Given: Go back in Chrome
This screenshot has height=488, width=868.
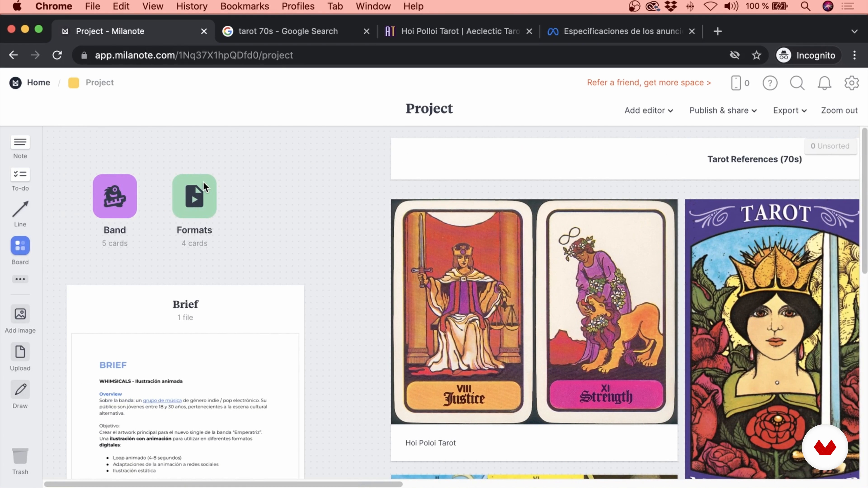Looking at the screenshot, I should click(14, 55).
